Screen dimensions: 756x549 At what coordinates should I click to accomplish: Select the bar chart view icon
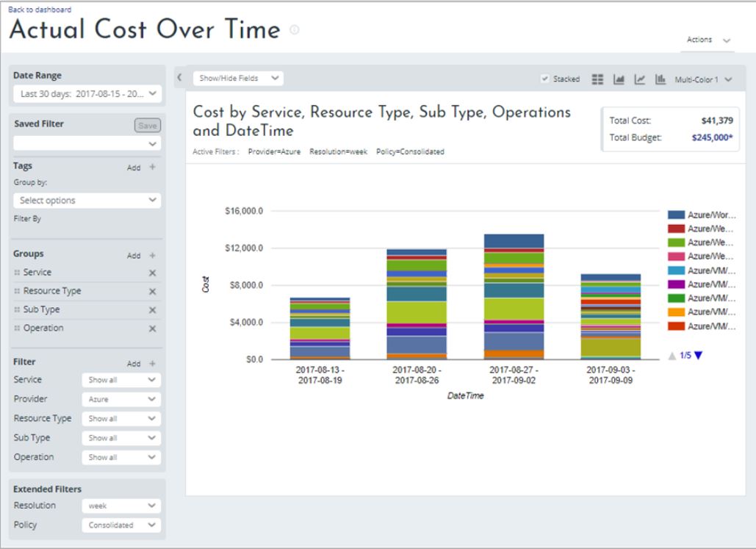(x=660, y=79)
